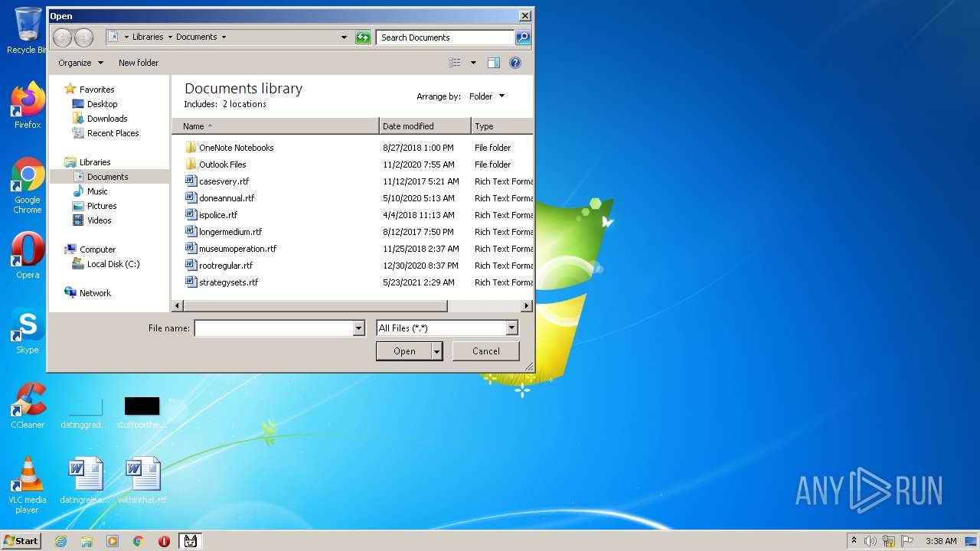Screen dimensions: 980x551
Task: Click the Cancel button
Action: (x=485, y=351)
